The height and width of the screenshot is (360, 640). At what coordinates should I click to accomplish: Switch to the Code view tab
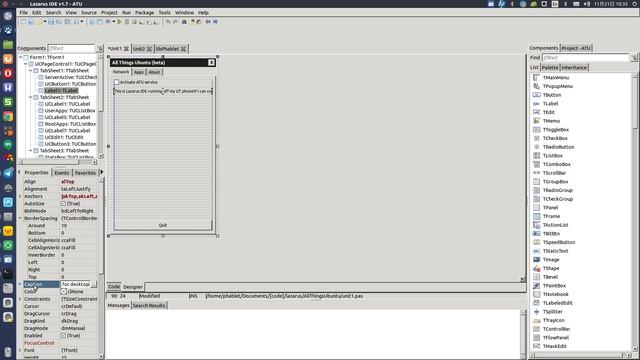point(114,287)
